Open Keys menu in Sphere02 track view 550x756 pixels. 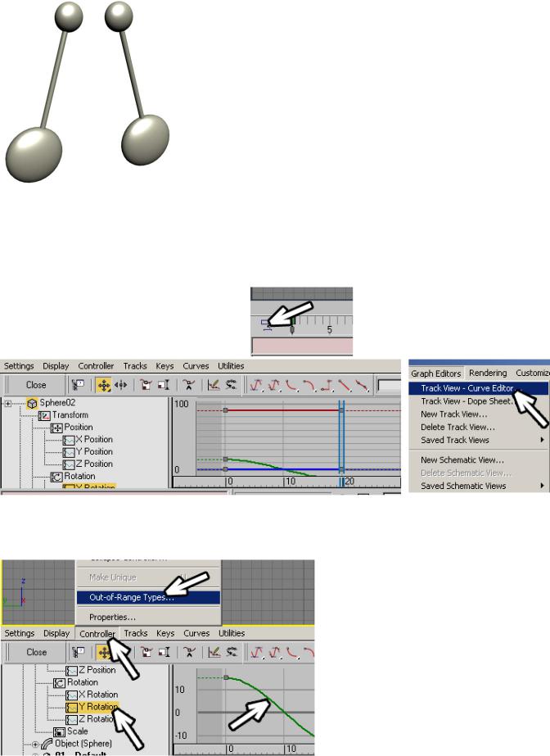[x=165, y=366]
